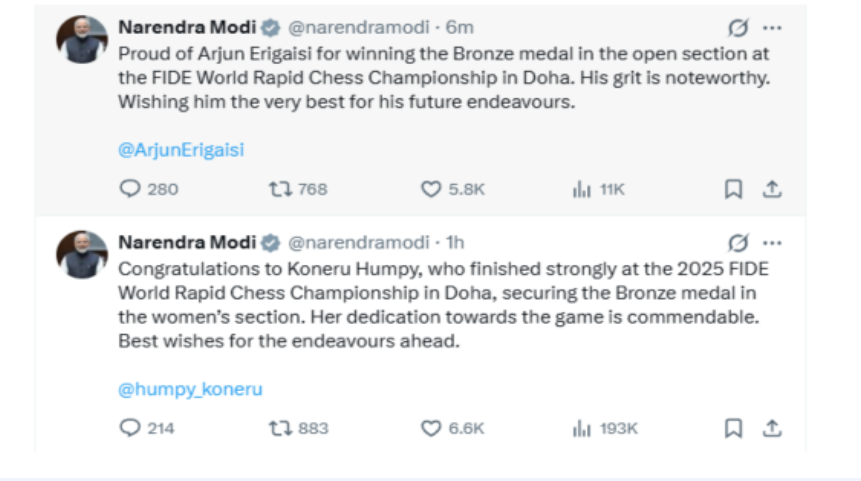Open the @ArjunErigaisi mention link
This screenshot has height=481, width=861.
tap(181, 150)
